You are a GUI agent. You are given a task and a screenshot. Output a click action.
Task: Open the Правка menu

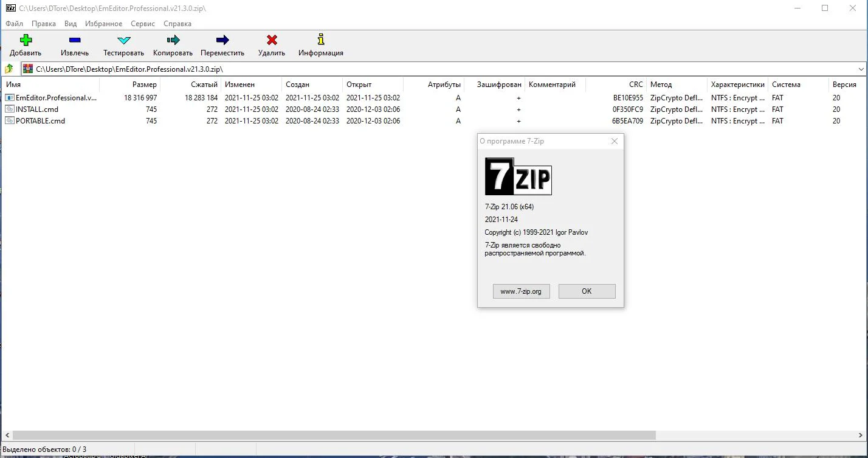[44, 23]
